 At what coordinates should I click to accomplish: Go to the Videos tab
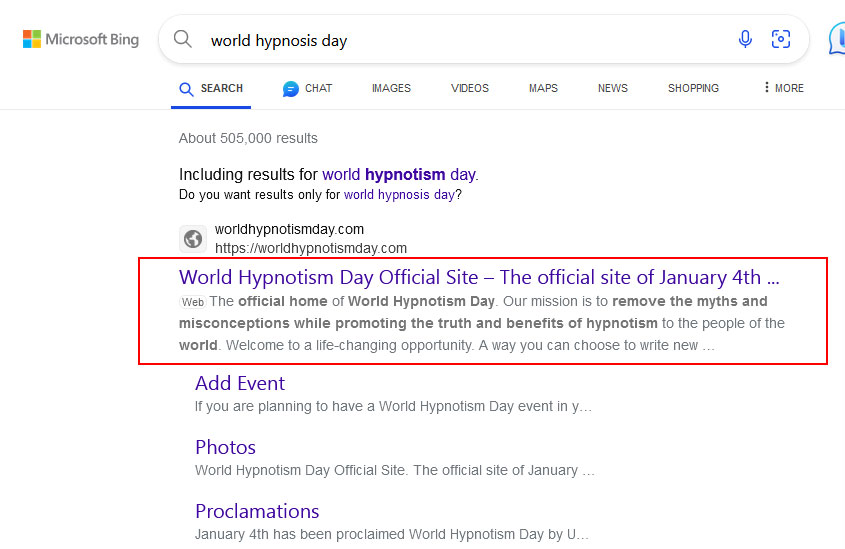[x=470, y=88]
